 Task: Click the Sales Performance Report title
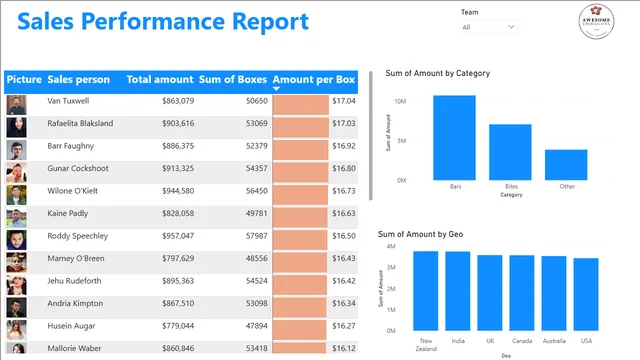click(x=163, y=21)
